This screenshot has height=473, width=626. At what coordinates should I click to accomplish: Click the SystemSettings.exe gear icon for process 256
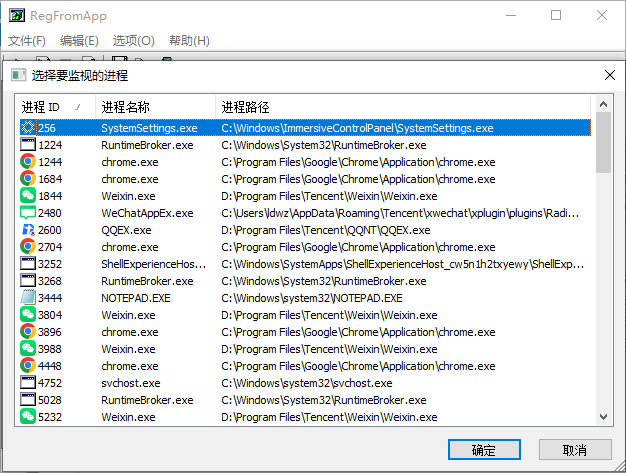coord(28,128)
